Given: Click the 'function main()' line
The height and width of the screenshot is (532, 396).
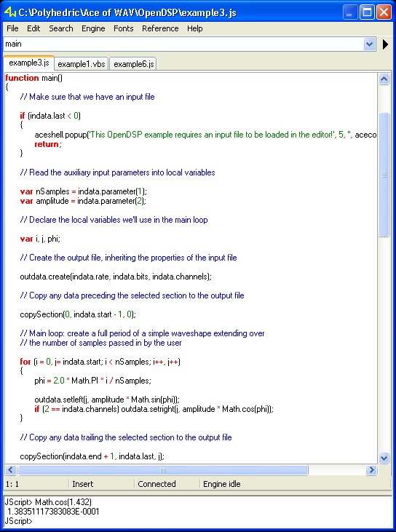Looking at the screenshot, I should (34, 78).
